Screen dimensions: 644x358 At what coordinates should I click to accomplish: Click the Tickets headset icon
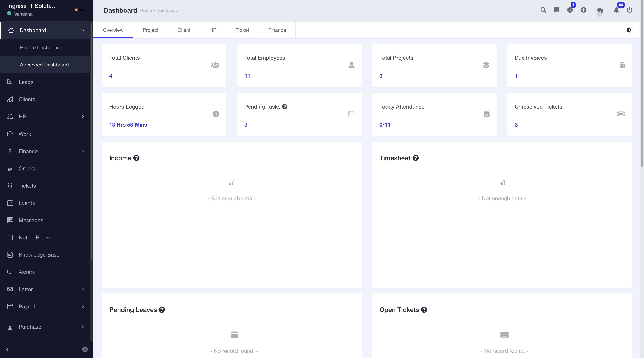[x=10, y=186]
